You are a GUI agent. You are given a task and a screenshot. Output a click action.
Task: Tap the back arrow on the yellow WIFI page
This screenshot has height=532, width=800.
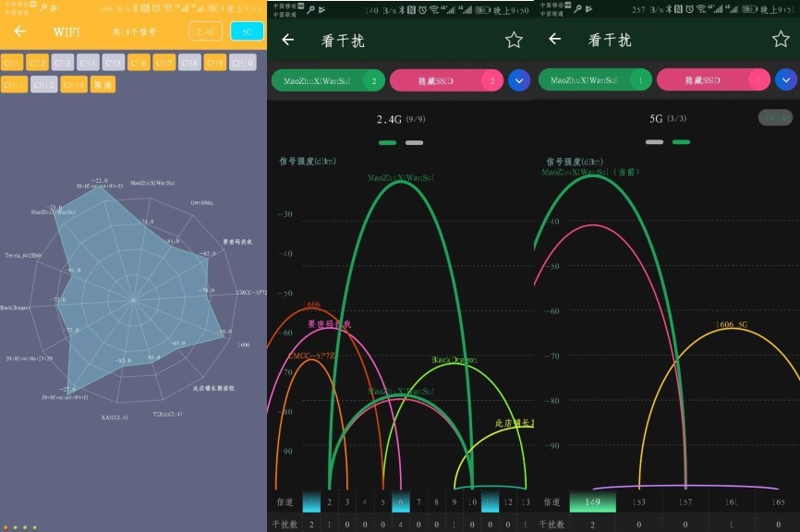click(19, 31)
